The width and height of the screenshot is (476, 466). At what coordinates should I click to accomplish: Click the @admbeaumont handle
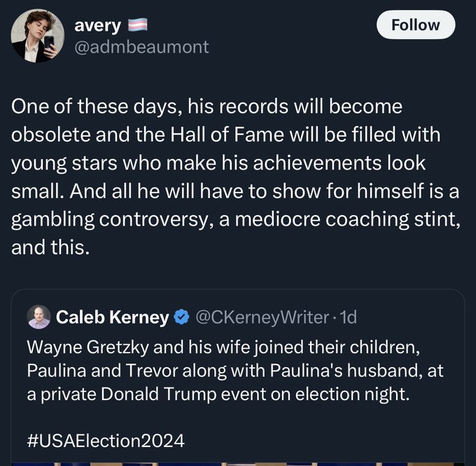tap(141, 47)
